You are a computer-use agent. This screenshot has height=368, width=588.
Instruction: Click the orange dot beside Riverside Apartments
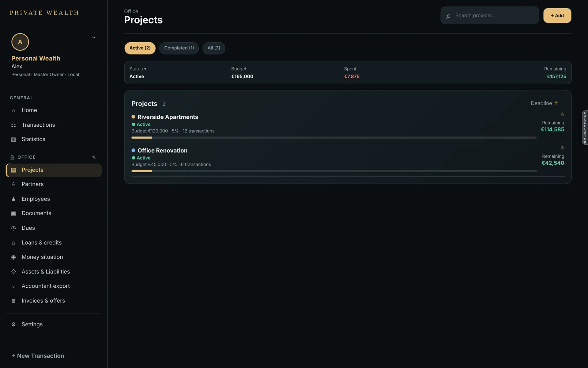tap(133, 117)
